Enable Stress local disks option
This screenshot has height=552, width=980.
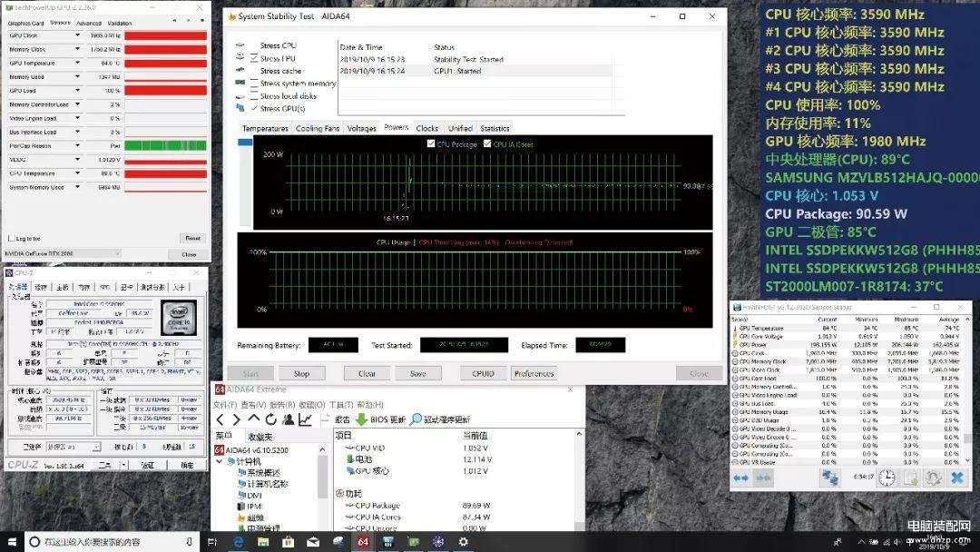click(x=254, y=95)
